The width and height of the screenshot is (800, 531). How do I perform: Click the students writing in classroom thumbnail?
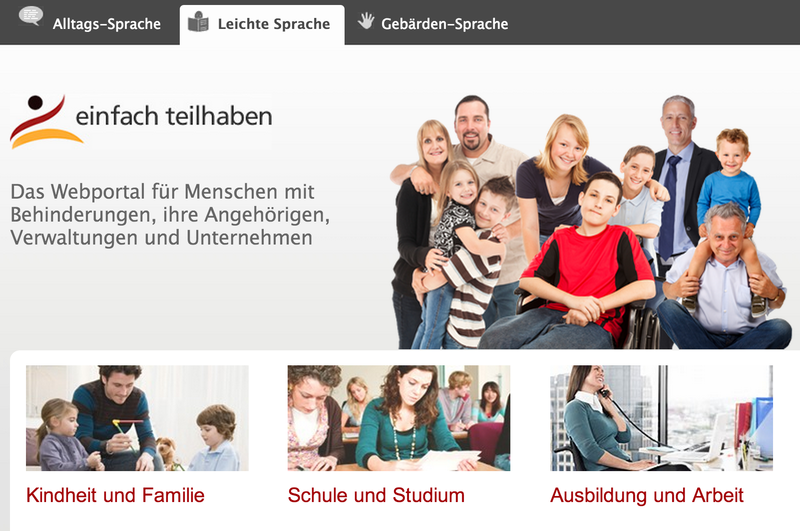[399, 418]
